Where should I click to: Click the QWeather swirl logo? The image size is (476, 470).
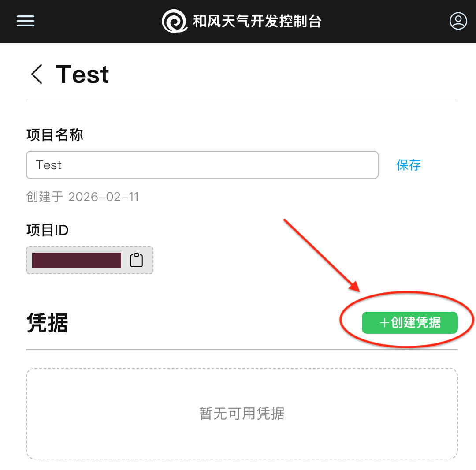(175, 21)
